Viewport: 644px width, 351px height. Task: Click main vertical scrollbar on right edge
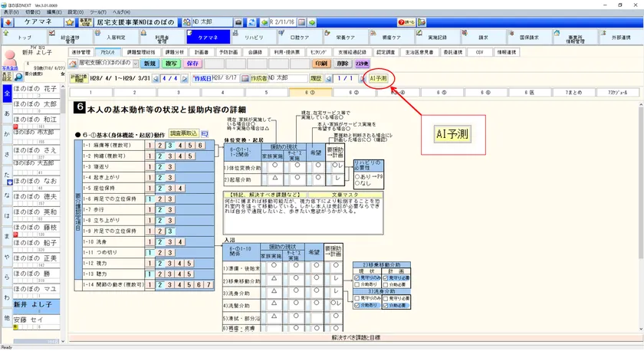641,215
